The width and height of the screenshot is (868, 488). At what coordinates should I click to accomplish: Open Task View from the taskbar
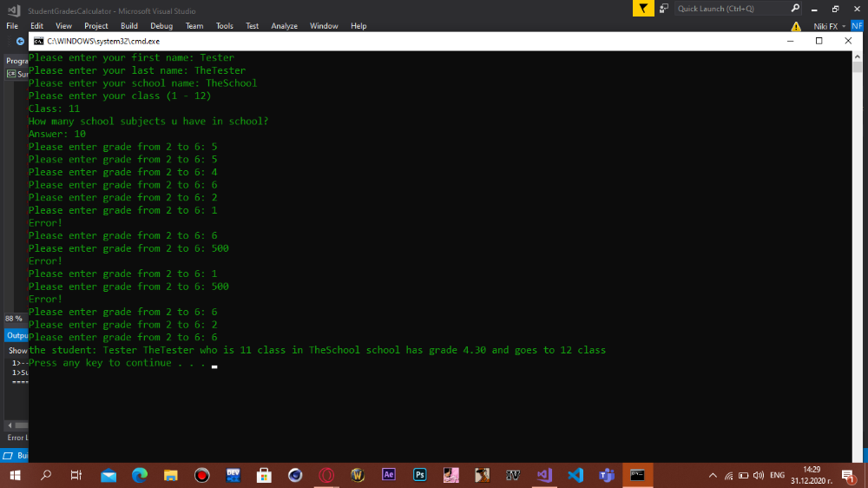(76, 475)
